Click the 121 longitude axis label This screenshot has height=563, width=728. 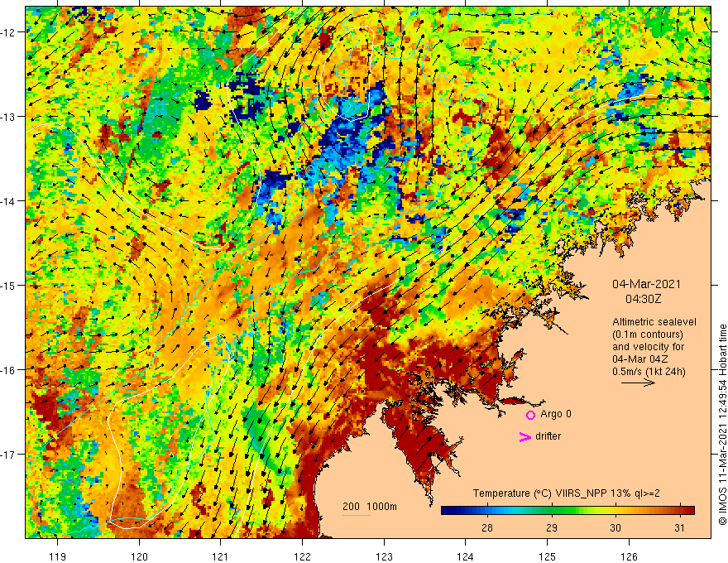[x=221, y=556]
